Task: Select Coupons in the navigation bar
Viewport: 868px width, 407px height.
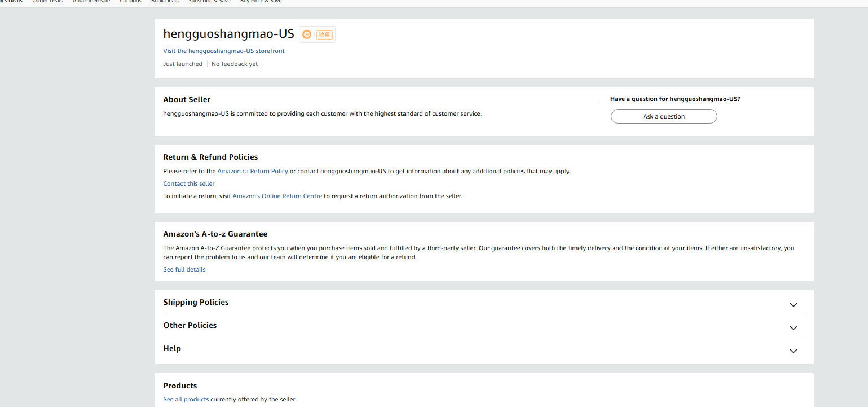Action: coord(131,2)
